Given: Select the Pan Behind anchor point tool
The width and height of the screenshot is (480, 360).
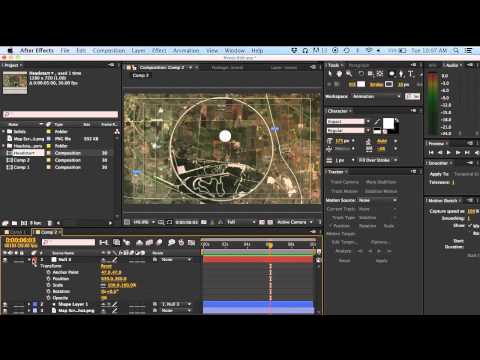Looking at the screenshot, I should (x=380, y=74).
